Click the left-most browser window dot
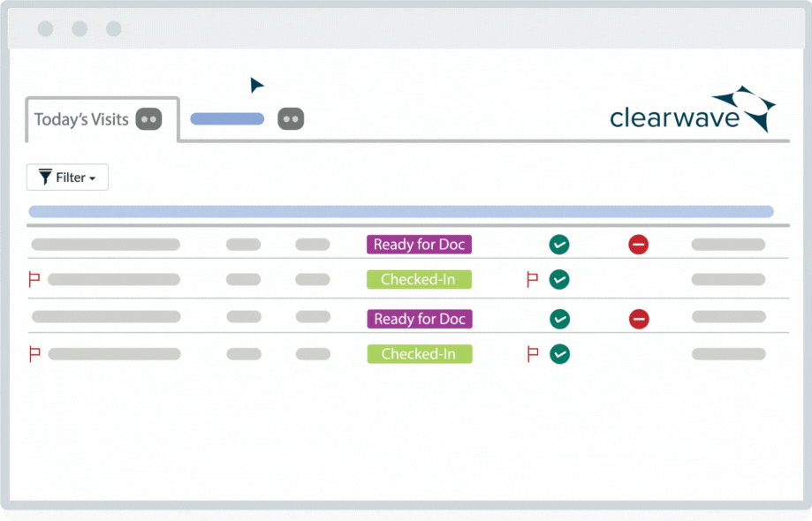Screen dimensions: 812x521 click(x=45, y=28)
